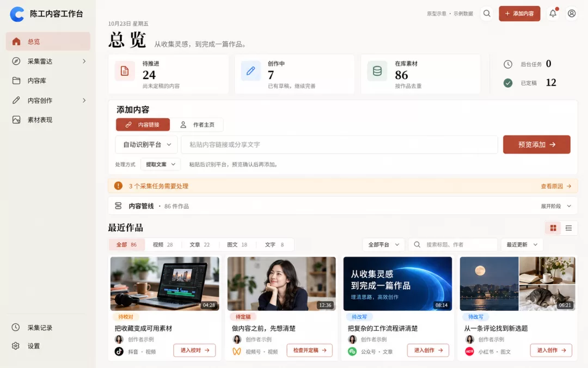The height and width of the screenshot is (368, 588).
Task: Click the 素材表现 image icon in the sidebar
Action: (16, 120)
